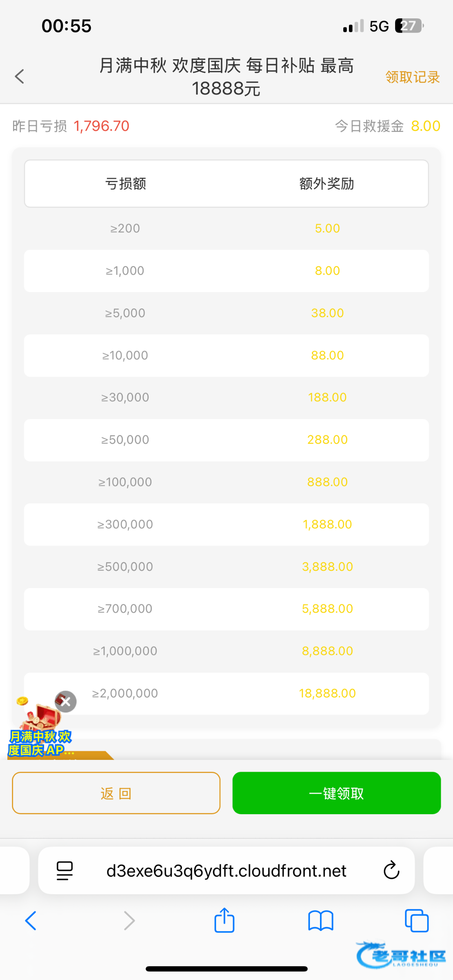Tap the page back arrow icon
This screenshot has width=453, height=980.
20,76
